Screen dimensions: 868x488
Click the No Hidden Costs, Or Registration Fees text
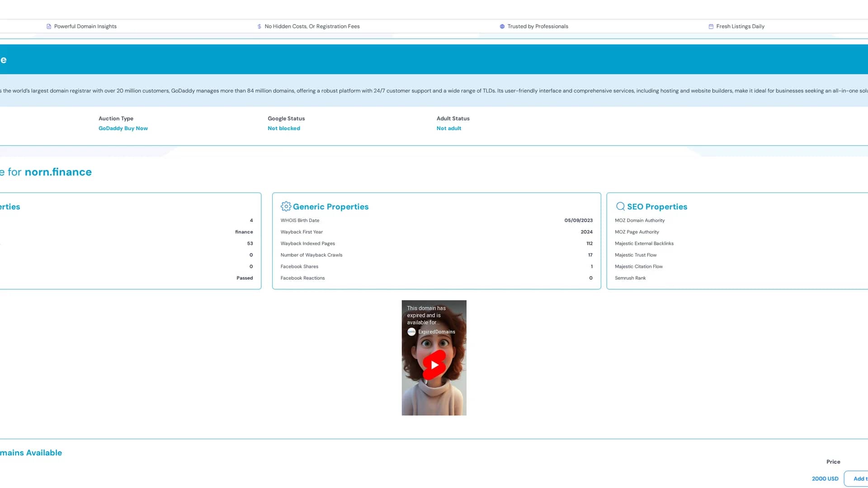click(x=312, y=27)
